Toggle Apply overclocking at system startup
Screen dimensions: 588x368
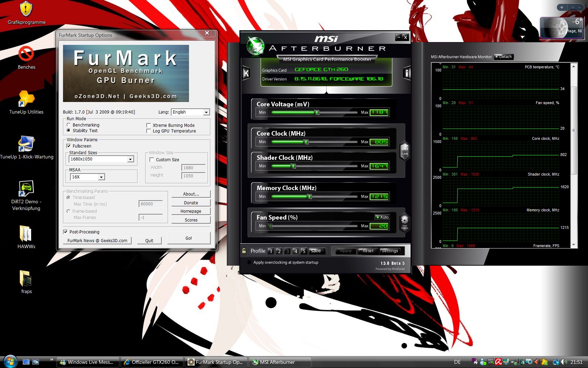tap(249, 262)
